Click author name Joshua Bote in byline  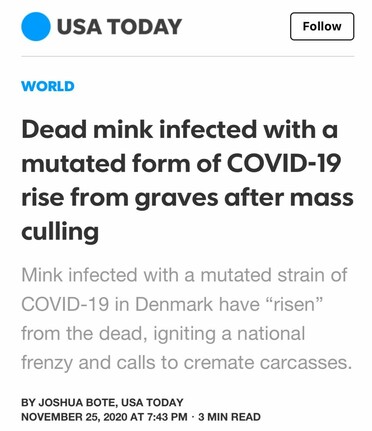tap(77, 402)
